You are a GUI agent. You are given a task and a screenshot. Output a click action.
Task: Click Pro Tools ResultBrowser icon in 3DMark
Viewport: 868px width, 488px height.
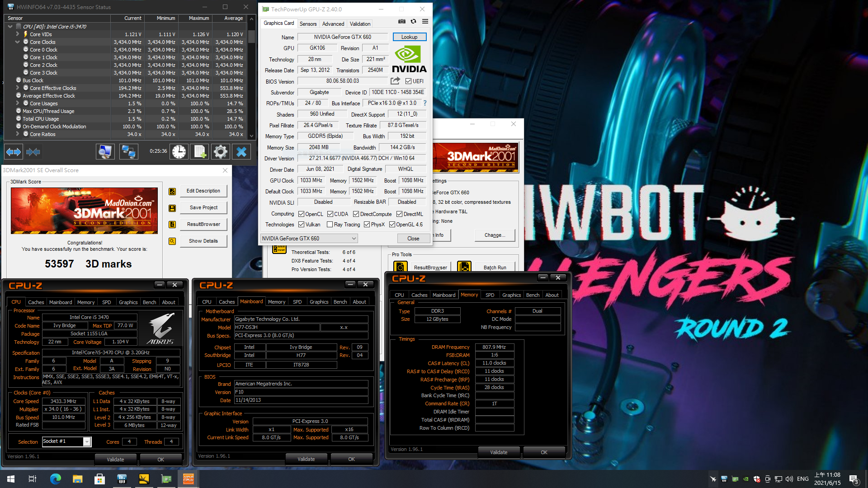[401, 267]
